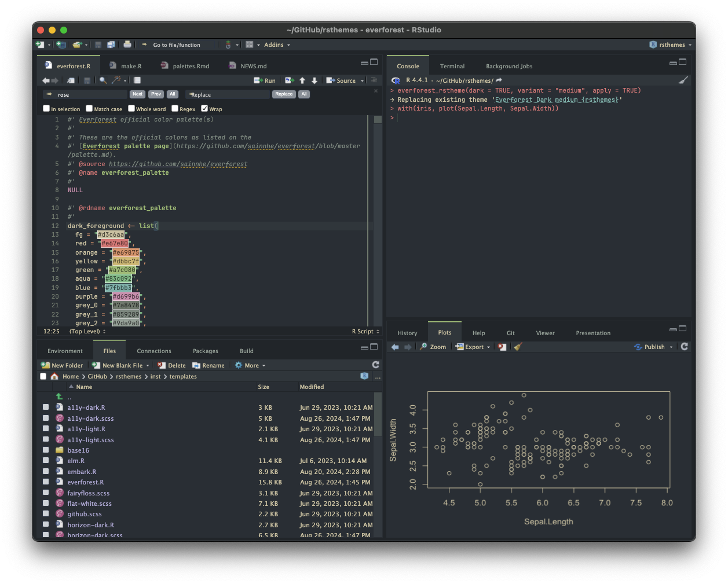Viewport: 728px width, 584px height.
Task: Click the #e67e80 red color swatch
Action: (x=115, y=244)
